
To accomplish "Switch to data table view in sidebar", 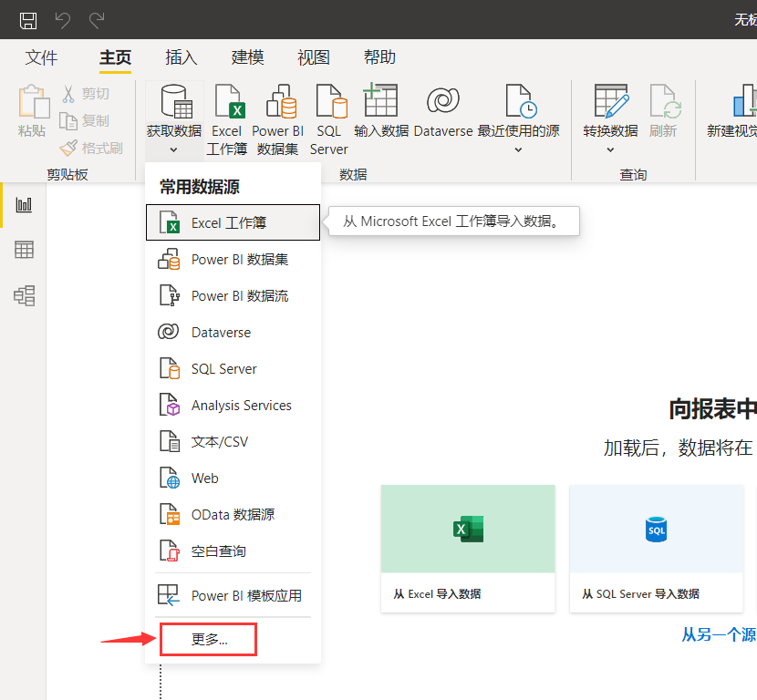I will pyautogui.click(x=24, y=250).
